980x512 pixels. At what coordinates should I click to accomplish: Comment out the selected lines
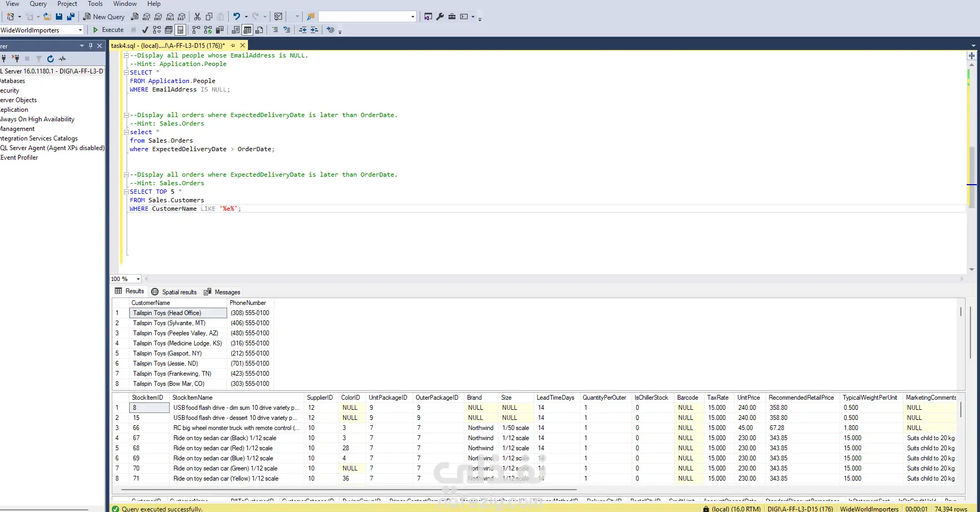275,30
